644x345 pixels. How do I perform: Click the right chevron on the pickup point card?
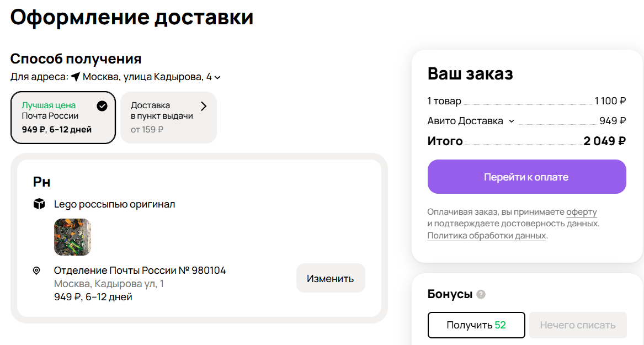click(x=204, y=106)
